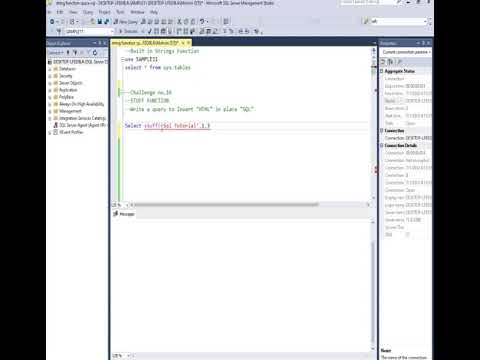Image resolution: width=480 pixels, height=360 pixels.
Task: Open the View menu
Action: click(x=73, y=12)
